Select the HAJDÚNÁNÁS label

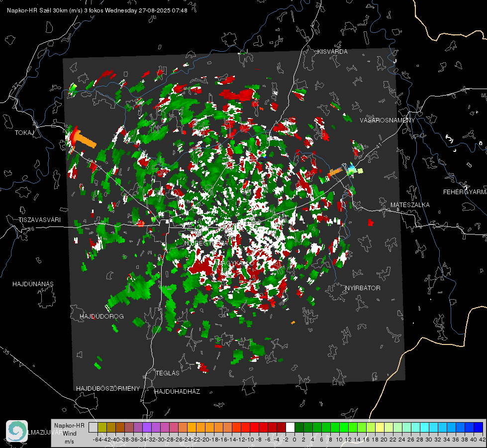33,284
